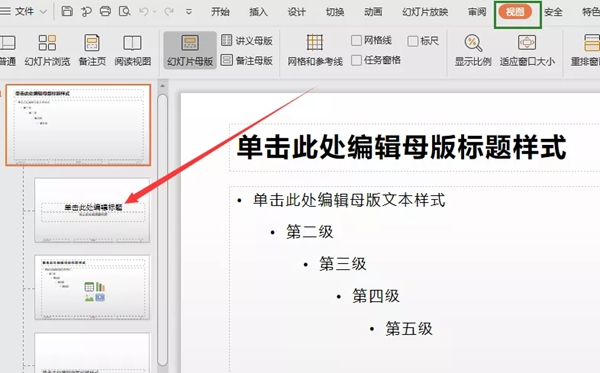Open the 文件 menu
600x373 pixels.
24,11
